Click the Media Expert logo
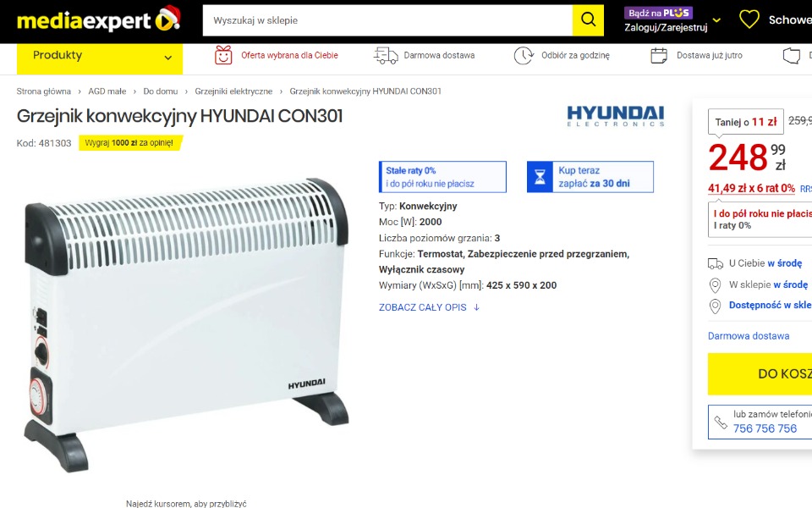The image size is (812, 508). [98, 19]
